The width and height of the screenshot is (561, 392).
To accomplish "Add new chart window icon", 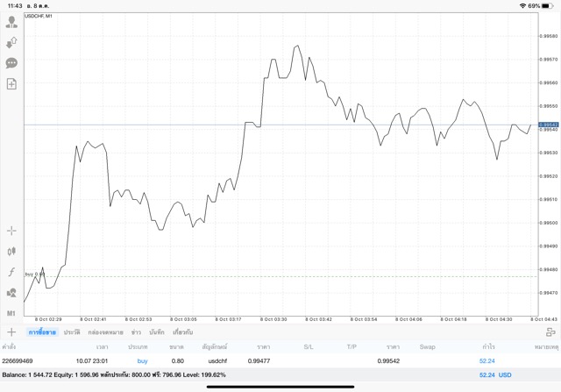I will click(11, 84).
